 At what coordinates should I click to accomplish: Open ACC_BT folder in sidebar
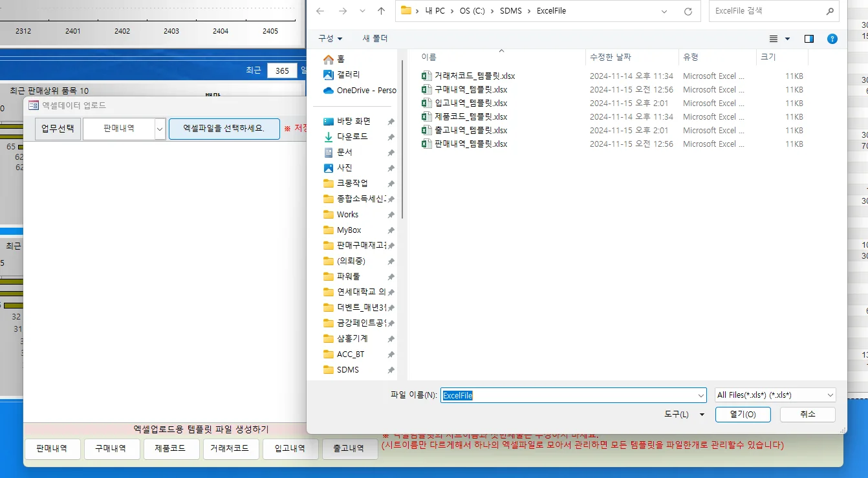pos(350,354)
